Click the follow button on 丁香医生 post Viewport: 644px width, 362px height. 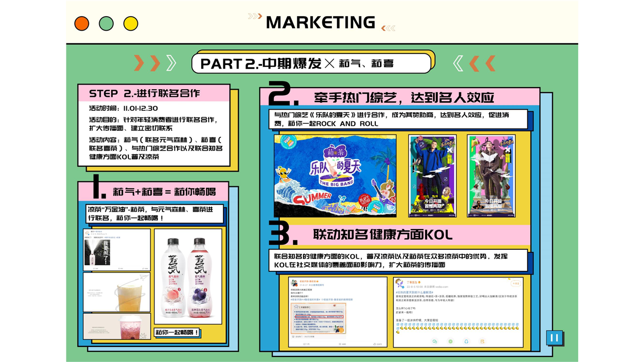point(516,283)
